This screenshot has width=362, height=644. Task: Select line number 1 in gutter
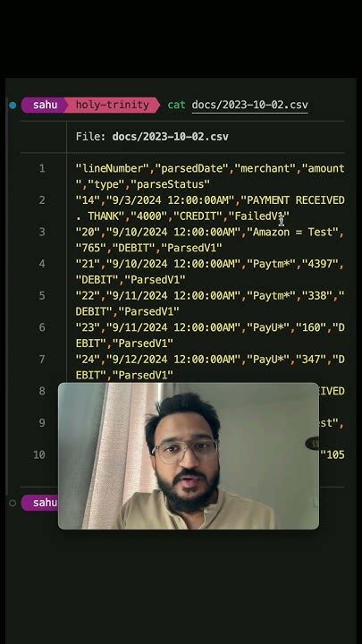[x=42, y=168]
